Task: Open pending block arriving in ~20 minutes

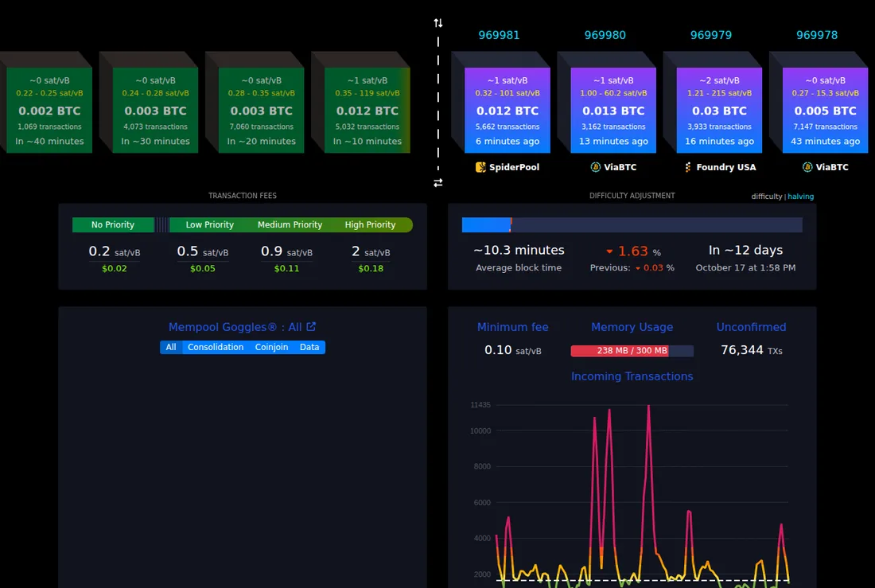Action: click(x=261, y=110)
